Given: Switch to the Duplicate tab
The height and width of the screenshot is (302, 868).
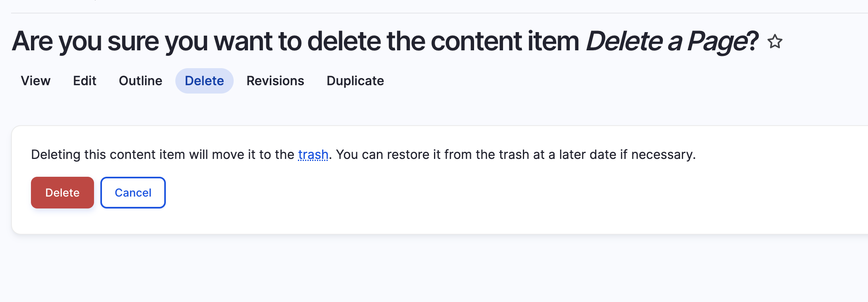Looking at the screenshot, I should [x=355, y=81].
